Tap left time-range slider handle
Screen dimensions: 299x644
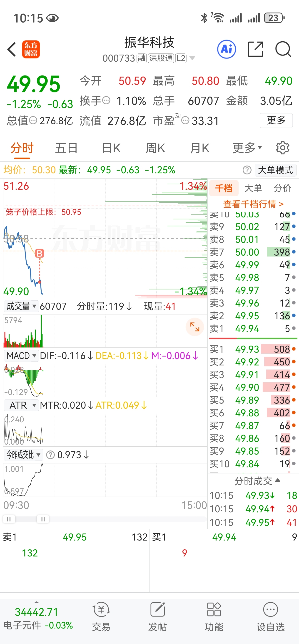(x=9, y=519)
